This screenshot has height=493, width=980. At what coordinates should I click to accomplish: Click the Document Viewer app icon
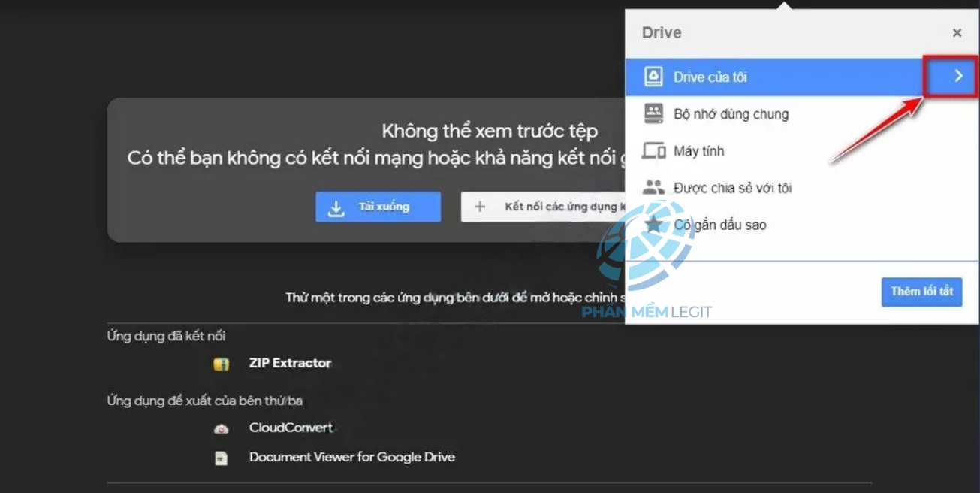[221, 458]
